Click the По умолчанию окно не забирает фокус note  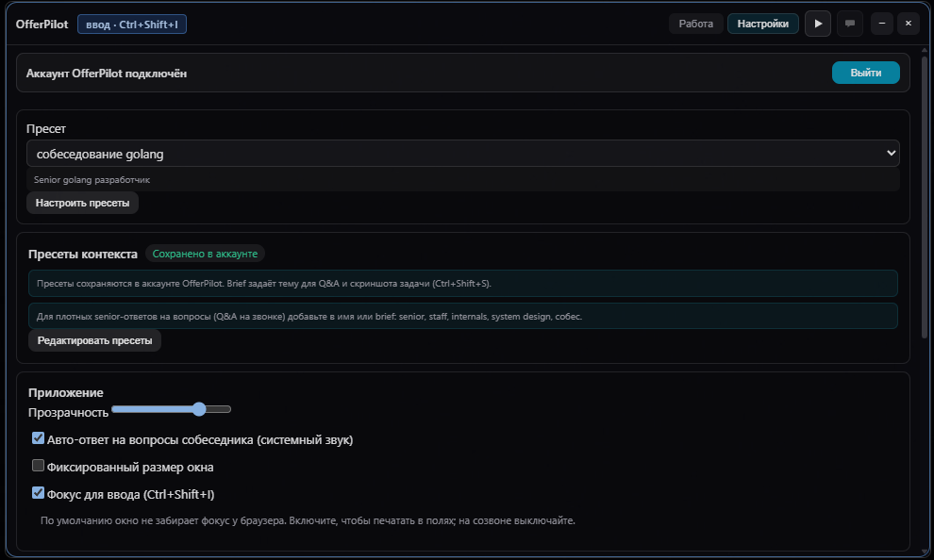click(308, 520)
